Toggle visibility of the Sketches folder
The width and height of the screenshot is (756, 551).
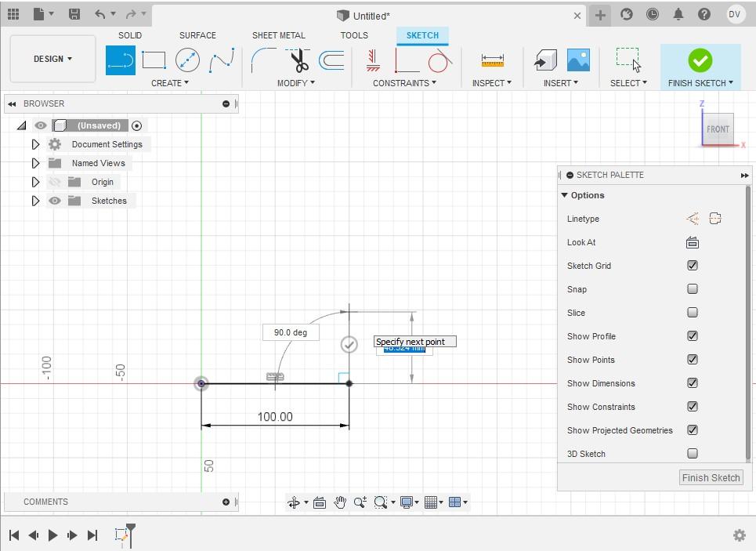click(x=55, y=201)
